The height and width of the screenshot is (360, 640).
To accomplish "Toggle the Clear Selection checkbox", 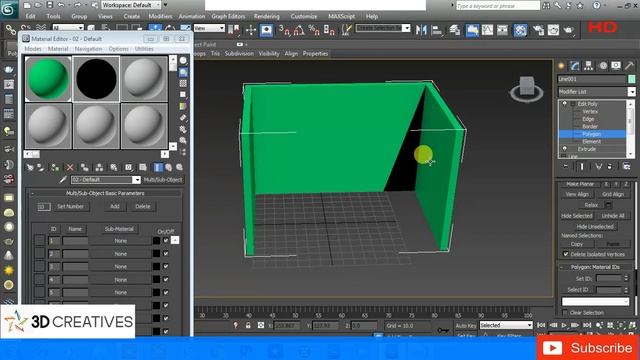I will pyautogui.click(x=565, y=313).
